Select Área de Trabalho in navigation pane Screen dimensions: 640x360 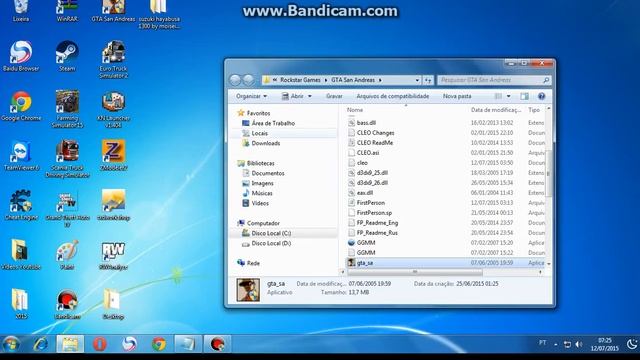(x=273, y=123)
